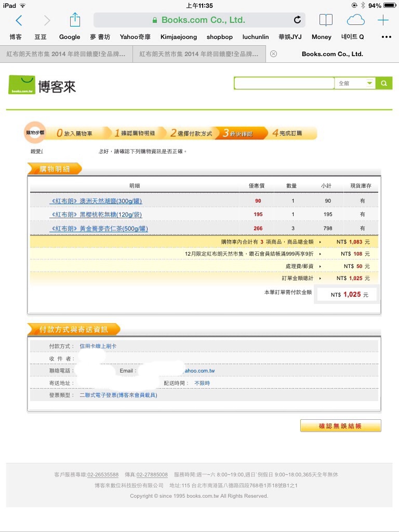The image size is (399, 532).
Task: Click the ahoo.com.tw email text
Action: tap(200, 371)
